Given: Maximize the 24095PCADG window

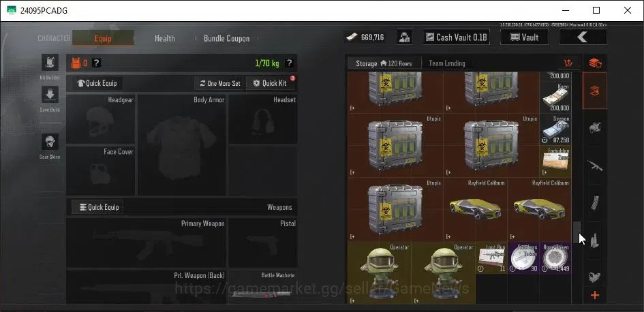Looking at the screenshot, I should [x=596, y=10].
